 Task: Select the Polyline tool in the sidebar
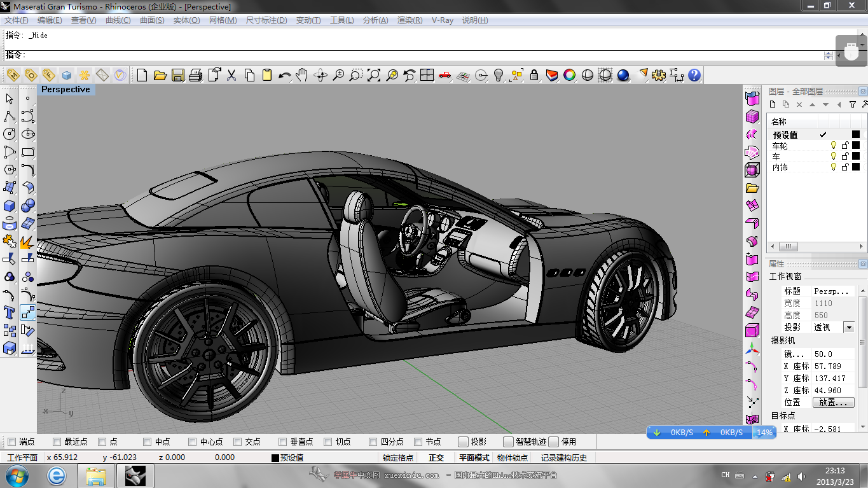click(10, 116)
